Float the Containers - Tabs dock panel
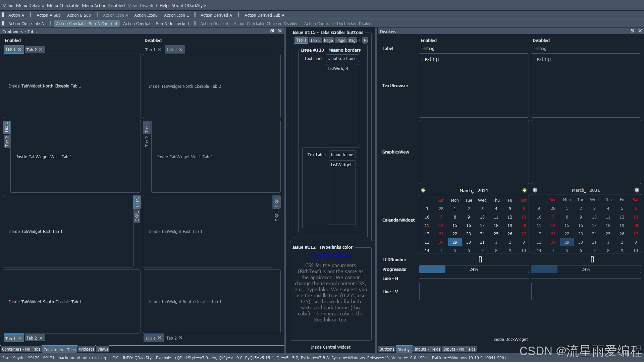 pos(272,31)
